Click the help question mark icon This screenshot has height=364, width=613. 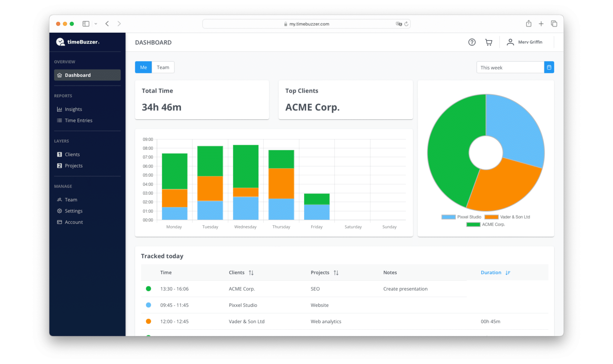(472, 42)
